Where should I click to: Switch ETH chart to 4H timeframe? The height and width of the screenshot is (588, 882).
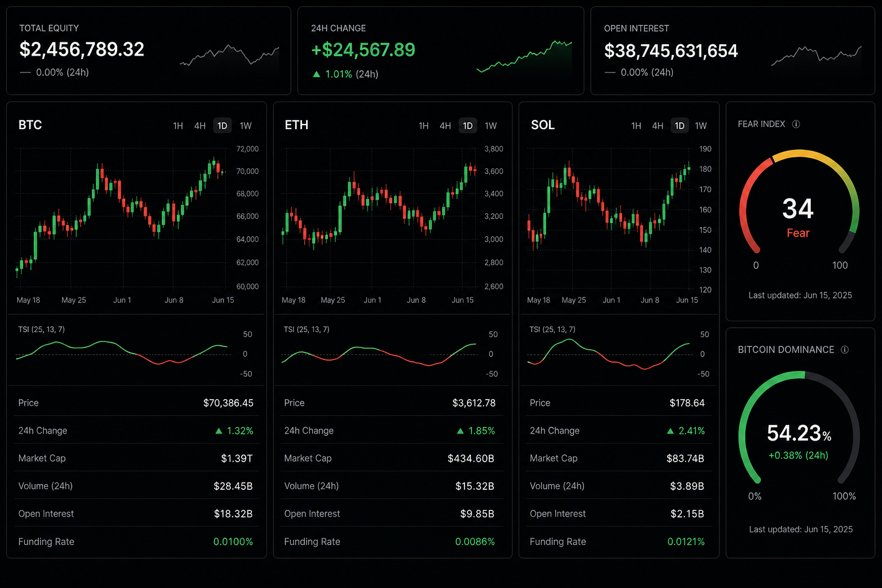446,126
